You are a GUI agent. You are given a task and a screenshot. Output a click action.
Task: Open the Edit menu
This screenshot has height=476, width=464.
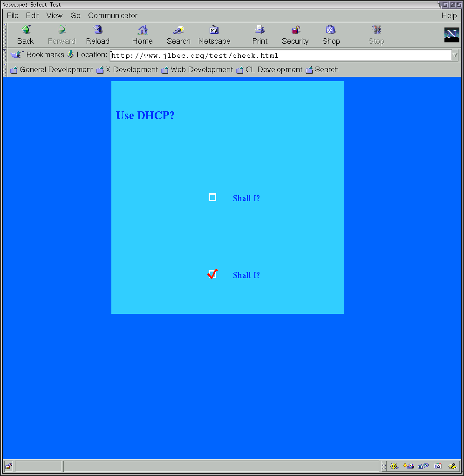tap(33, 15)
